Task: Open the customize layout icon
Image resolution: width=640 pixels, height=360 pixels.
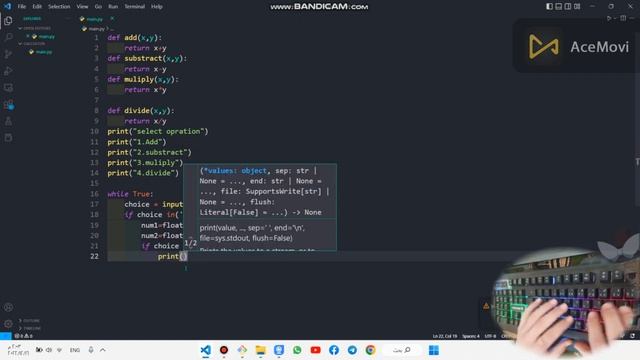Action: (577, 6)
